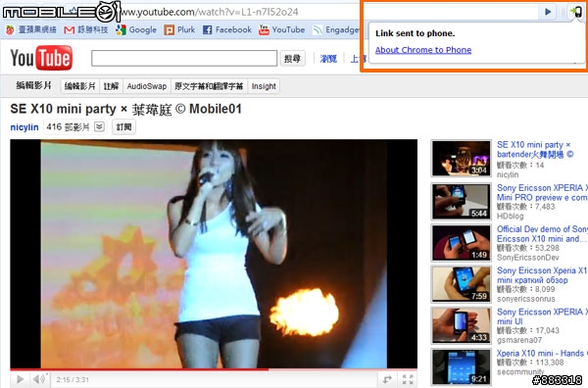Screen dimensions: 588x388
Task: Open the 1:49 SonyEricssonDev video thumbnail
Action: click(461, 243)
